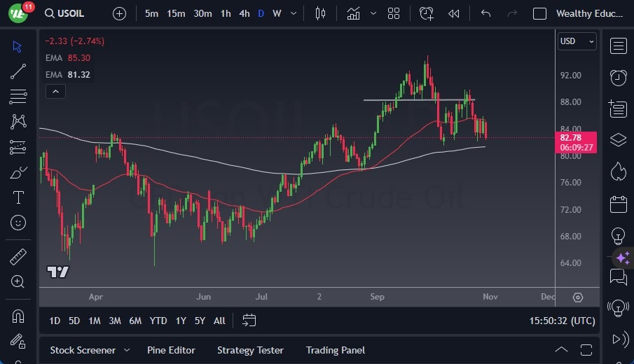Viewport: 634px width, 364px height.
Task: Collapse the indicator legend chevron
Action: 55,91
